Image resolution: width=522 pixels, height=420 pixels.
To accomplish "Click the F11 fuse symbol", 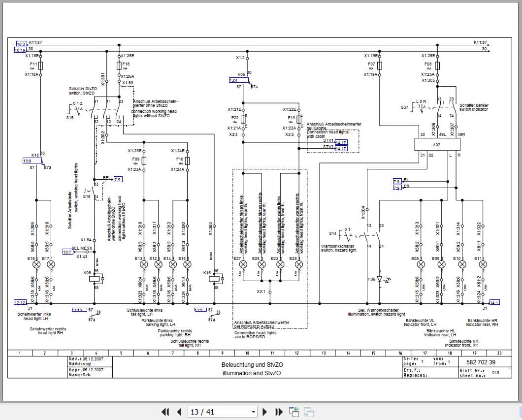I will [40, 65].
